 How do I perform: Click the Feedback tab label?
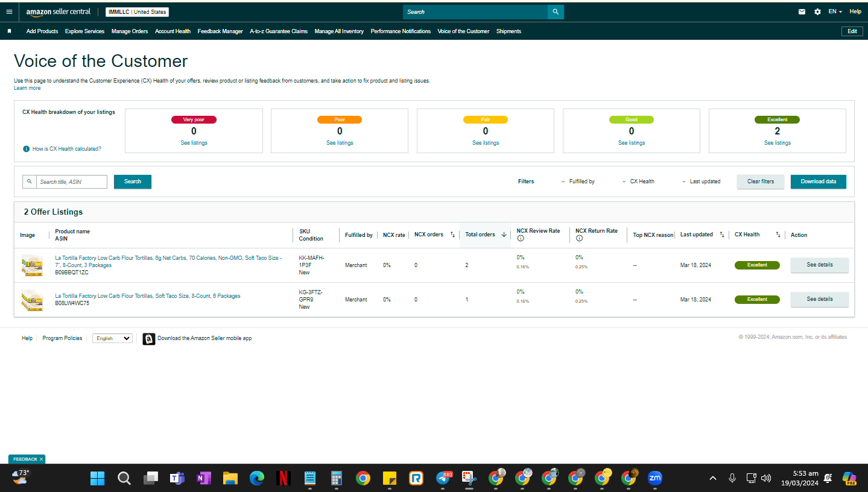click(25, 459)
